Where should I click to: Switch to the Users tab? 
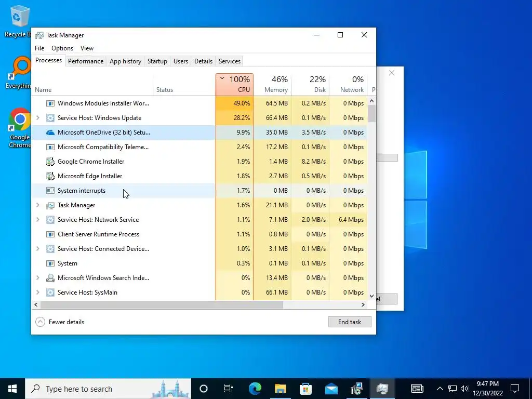(180, 61)
